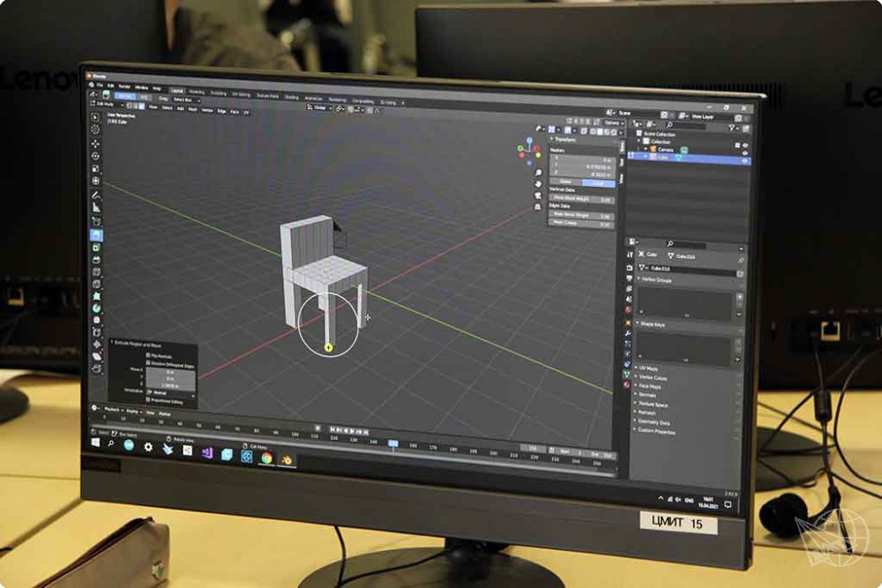Open Blender from the Windows taskbar
Viewport: 882px width, 588px height.
287,460
